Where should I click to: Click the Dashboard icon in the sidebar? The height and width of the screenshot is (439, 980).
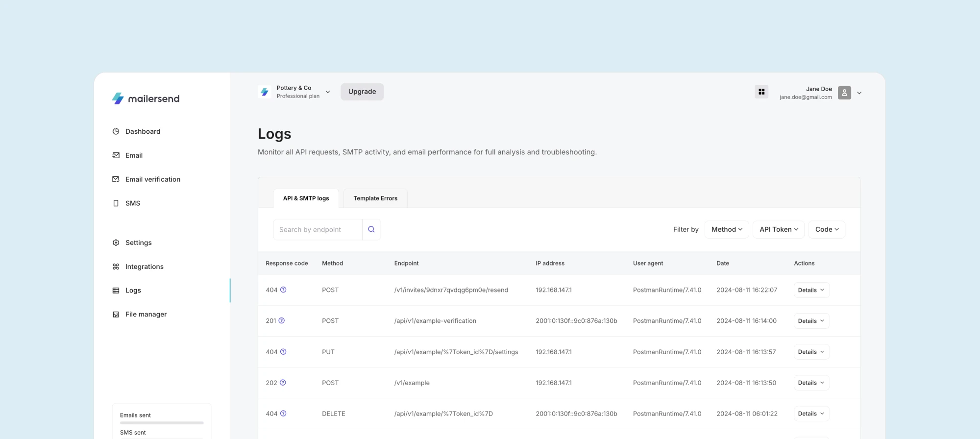pos(116,131)
